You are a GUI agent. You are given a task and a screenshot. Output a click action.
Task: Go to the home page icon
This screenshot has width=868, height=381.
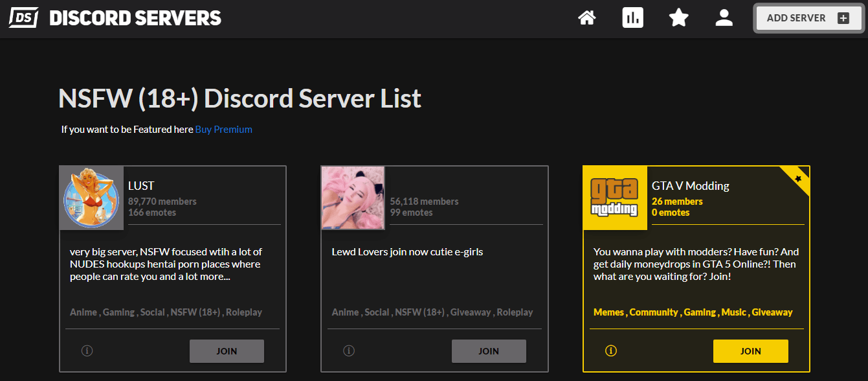coord(586,18)
